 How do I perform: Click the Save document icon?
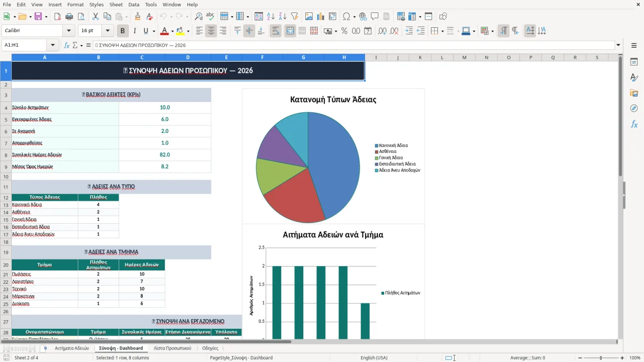click(38, 17)
